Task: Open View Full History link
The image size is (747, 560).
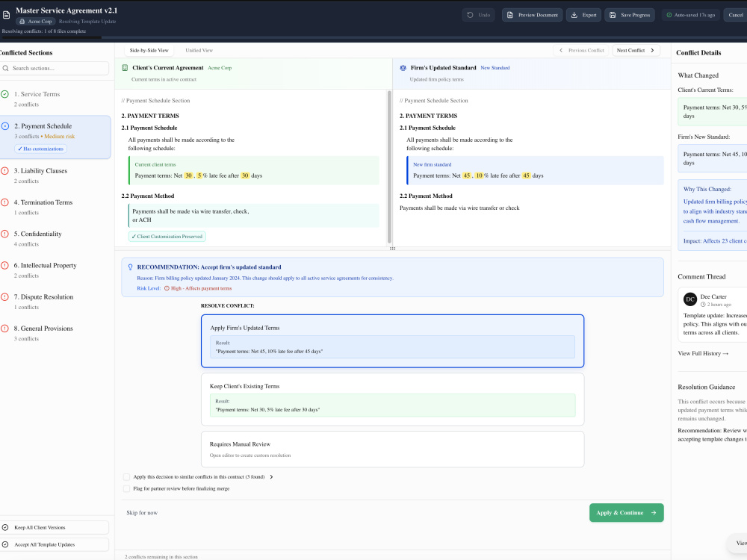Action: (x=703, y=353)
